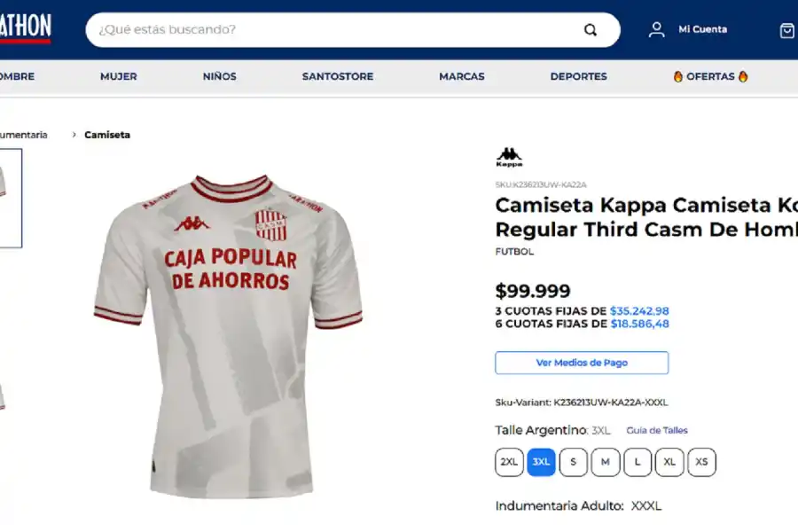Click the Marathon logo in the header

[25, 25]
